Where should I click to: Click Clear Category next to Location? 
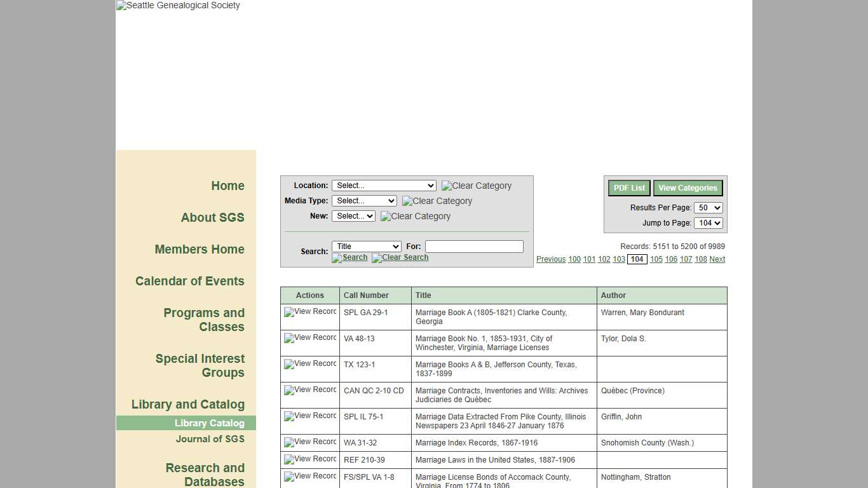476,186
